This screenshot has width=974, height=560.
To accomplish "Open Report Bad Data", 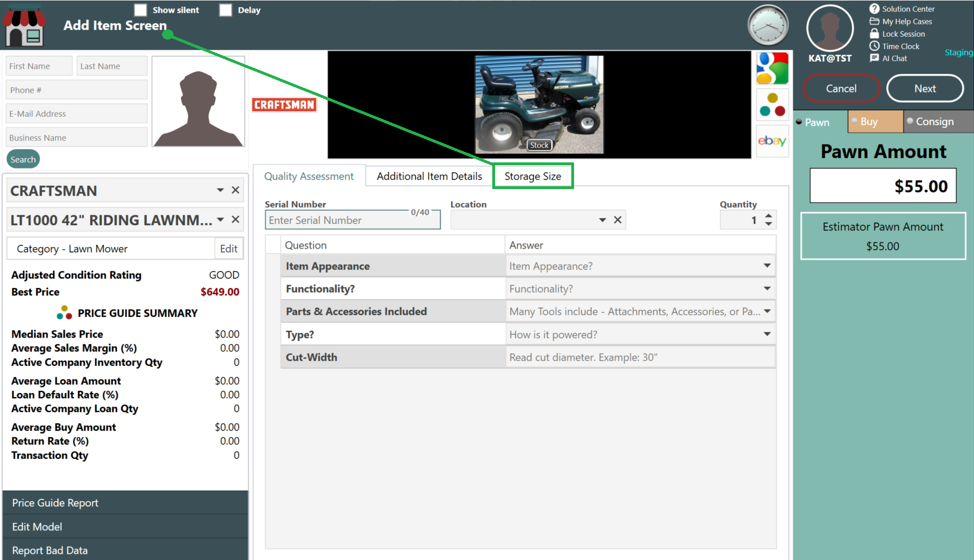I will 125,550.
